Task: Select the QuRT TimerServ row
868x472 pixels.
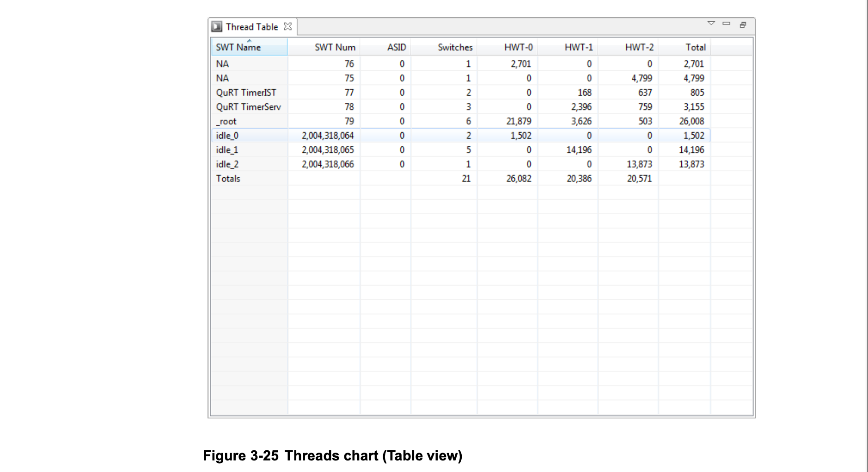Action: (461, 107)
